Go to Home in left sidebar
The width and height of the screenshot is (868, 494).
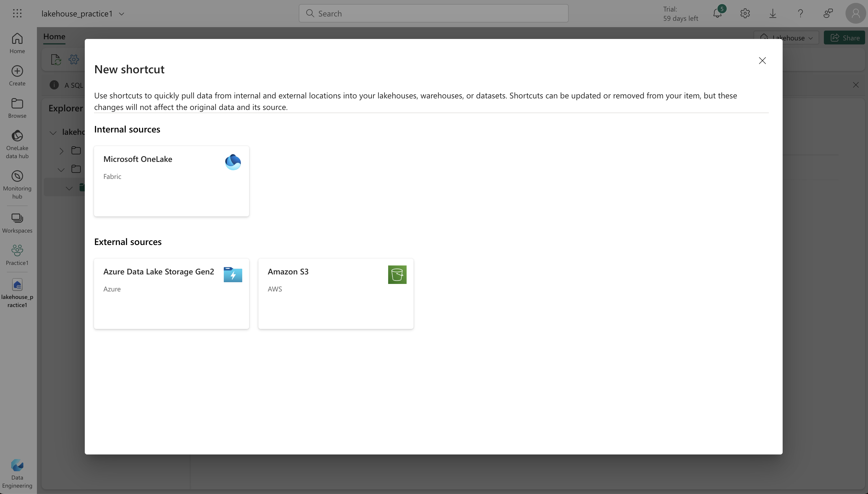pos(17,43)
